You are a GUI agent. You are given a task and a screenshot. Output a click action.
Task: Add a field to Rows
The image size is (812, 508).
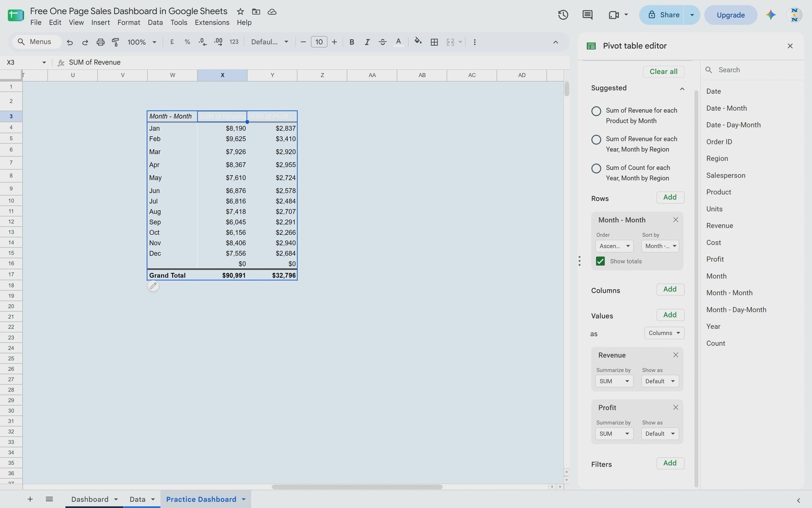(x=670, y=197)
